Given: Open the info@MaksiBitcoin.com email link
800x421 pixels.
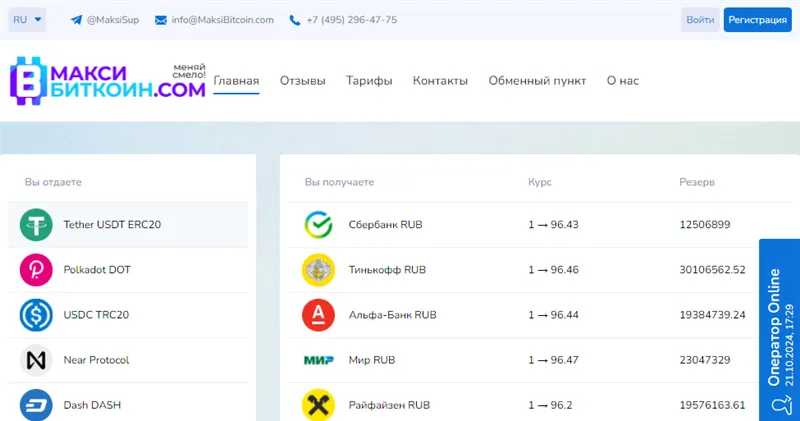Looking at the screenshot, I should coord(222,20).
